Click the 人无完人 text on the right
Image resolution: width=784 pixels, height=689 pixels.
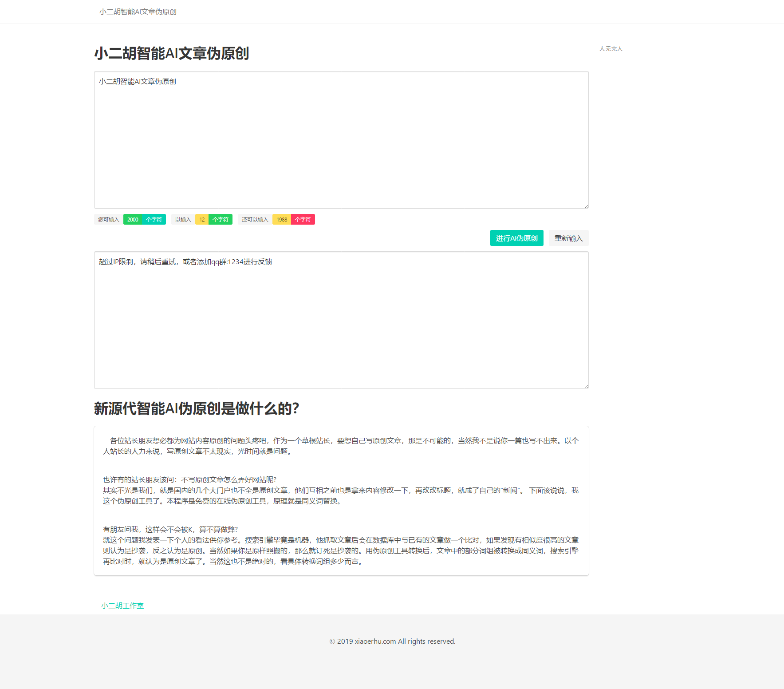(611, 49)
